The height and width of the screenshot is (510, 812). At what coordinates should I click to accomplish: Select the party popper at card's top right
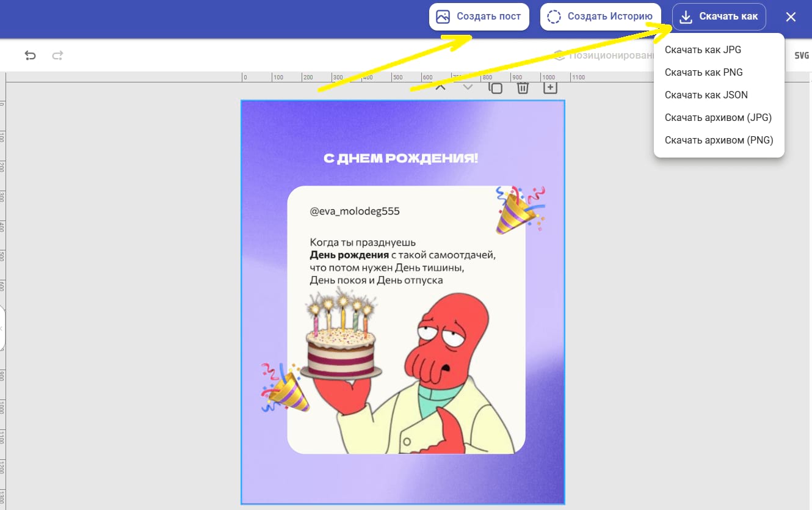(520, 211)
